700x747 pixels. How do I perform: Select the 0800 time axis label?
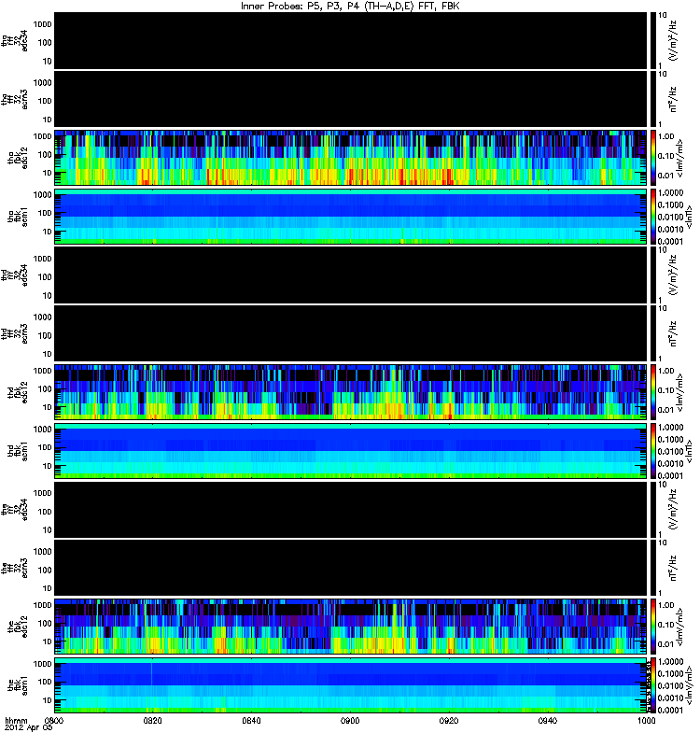[54, 720]
